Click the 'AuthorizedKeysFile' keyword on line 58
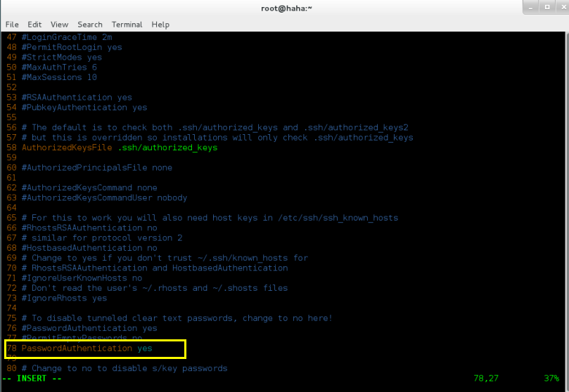 pyautogui.click(x=67, y=148)
